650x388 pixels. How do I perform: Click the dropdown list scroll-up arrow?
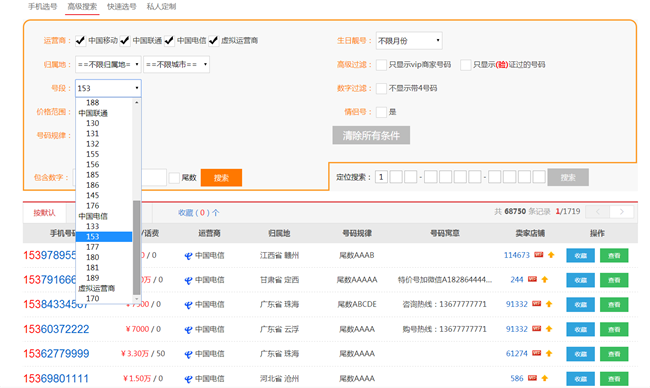pos(137,102)
